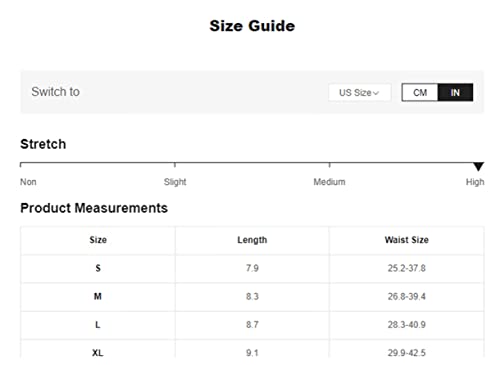Select the Length column header
The width and height of the screenshot is (500, 365).
[252, 240]
